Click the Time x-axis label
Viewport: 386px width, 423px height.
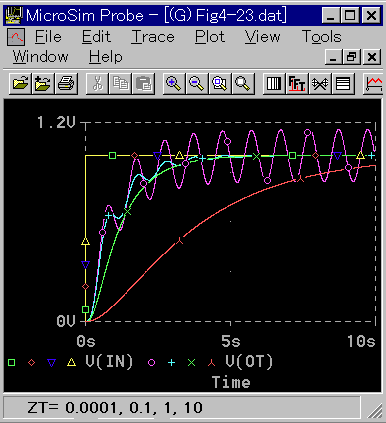point(231,382)
